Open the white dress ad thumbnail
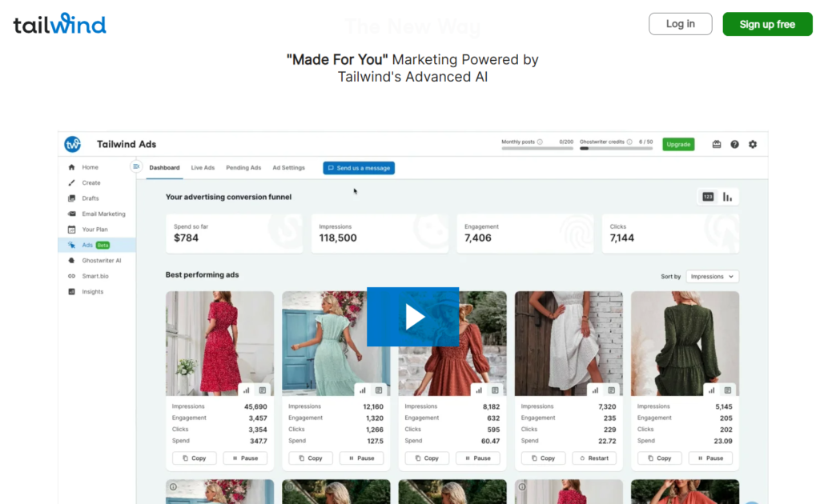Viewport: 820px width, 504px height. coord(569,343)
